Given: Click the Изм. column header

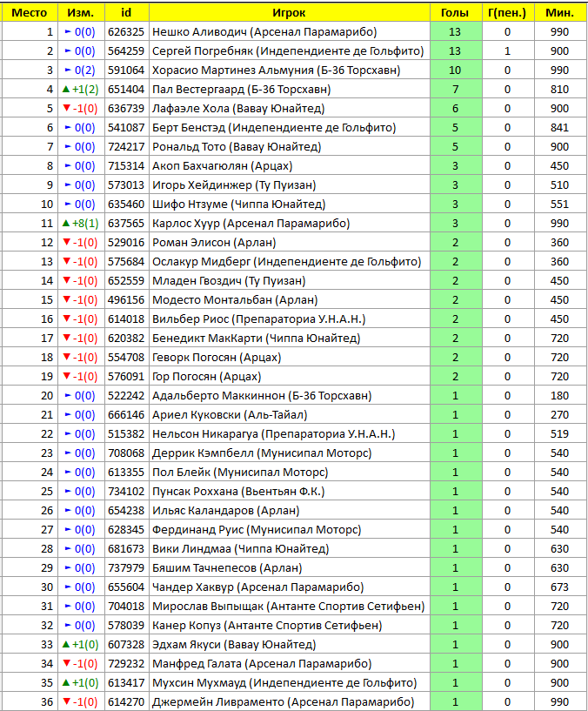Looking at the screenshot, I should (81, 13).
